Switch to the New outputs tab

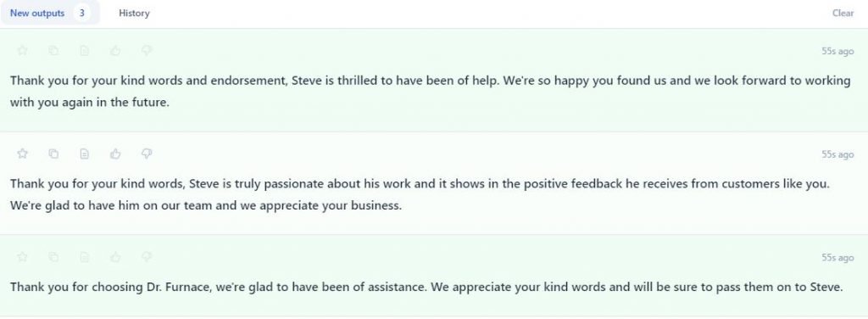50,13
